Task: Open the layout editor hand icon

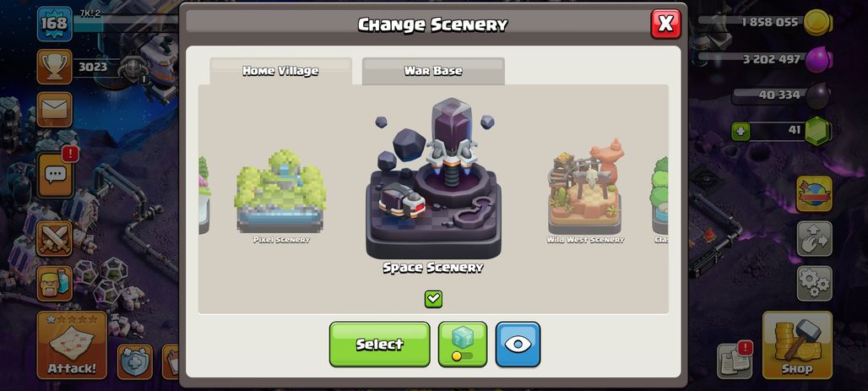Action: [x=814, y=239]
